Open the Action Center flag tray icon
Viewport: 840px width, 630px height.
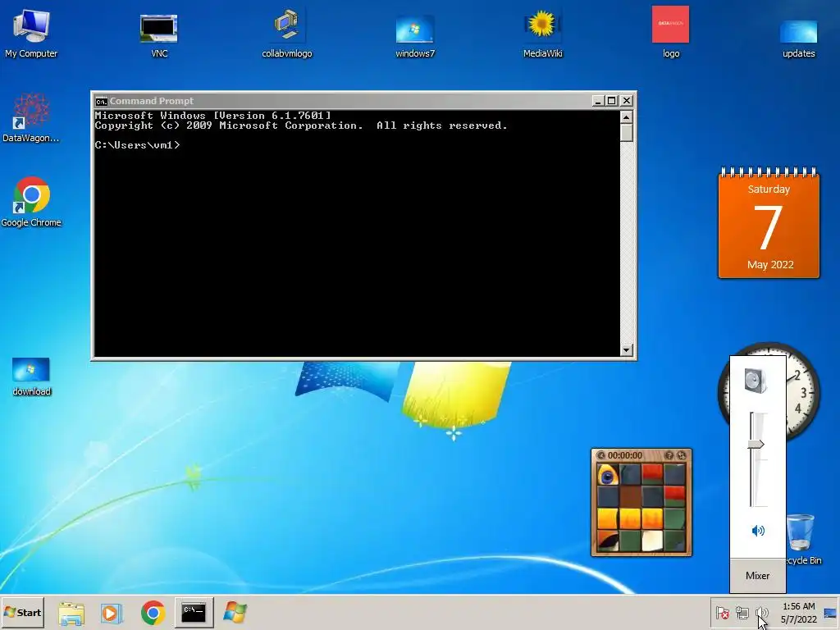tap(722, 613)
